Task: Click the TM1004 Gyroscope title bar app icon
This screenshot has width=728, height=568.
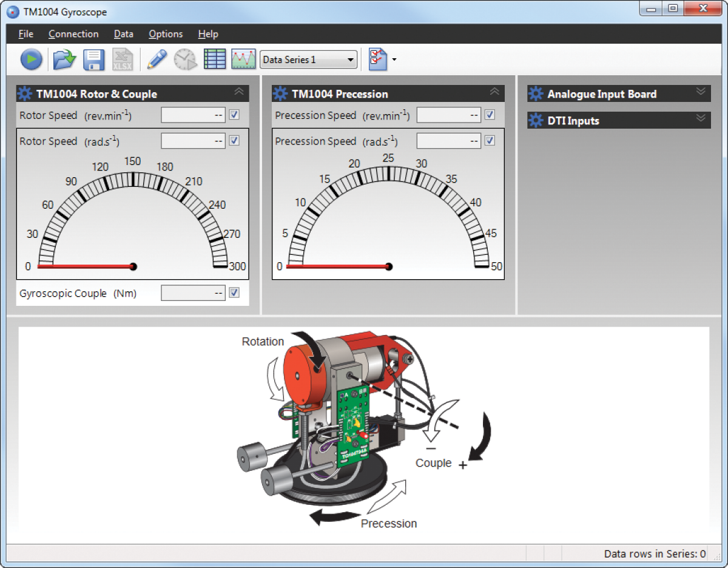Action: 13,12
